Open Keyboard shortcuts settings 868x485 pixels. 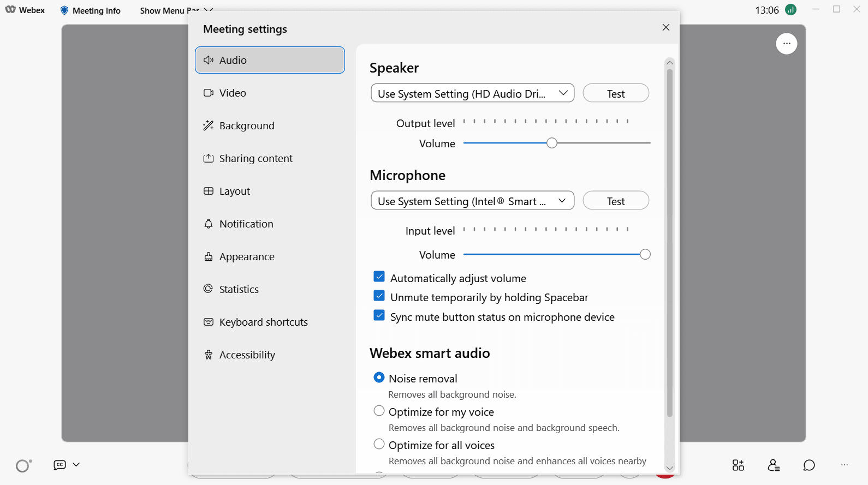pos(270,322)
